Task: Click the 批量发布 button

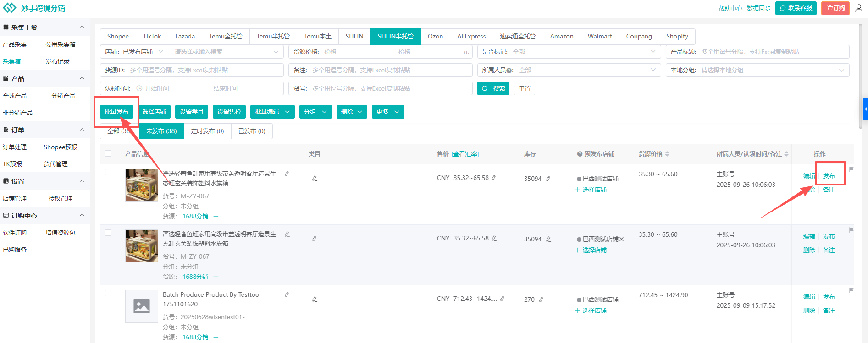Action: pyautogui.click(x=116, y=112)
